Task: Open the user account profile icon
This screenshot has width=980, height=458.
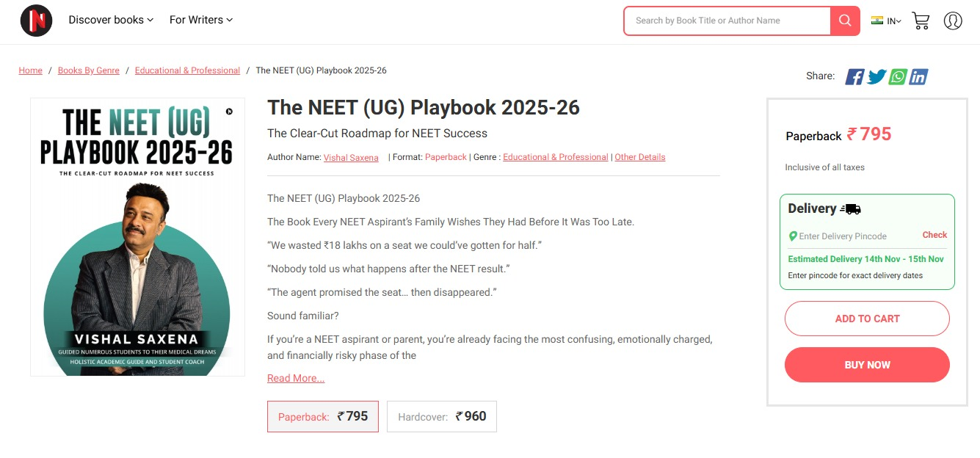Action: pos(953,21)
